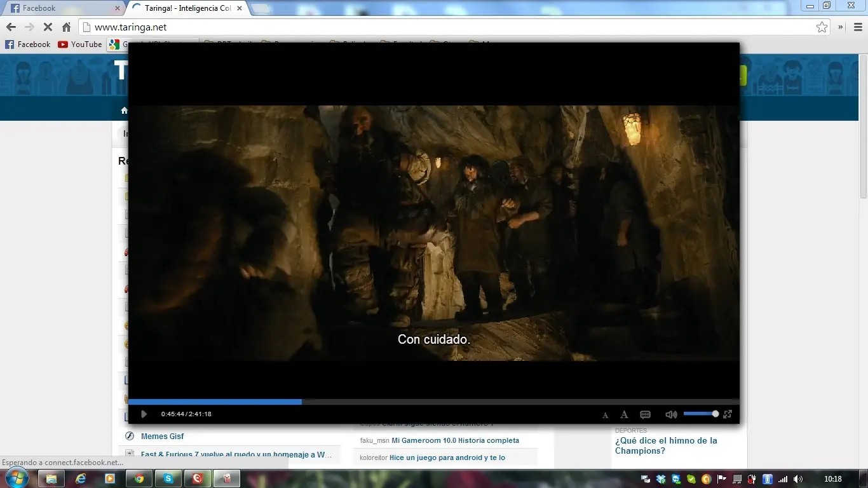Mute the video player's speaker icon
The height and width of the screenshot is (488, 868).
click(x=671, y=414)
